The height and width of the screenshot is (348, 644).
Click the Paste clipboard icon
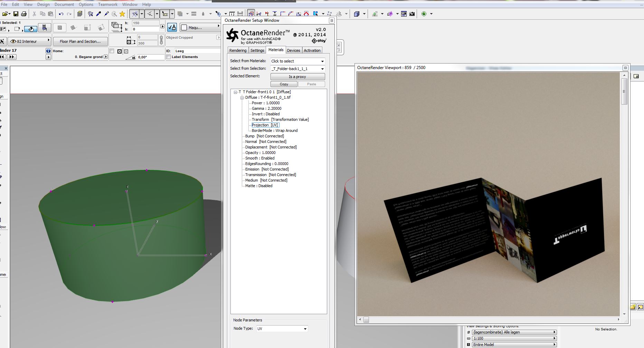pos(50,14)
